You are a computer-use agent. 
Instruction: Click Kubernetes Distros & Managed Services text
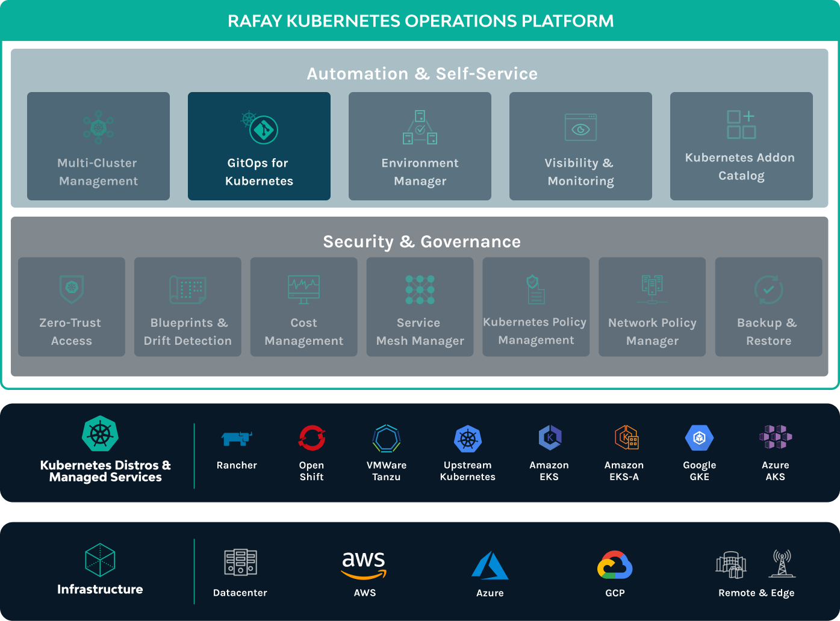(105, 471)
